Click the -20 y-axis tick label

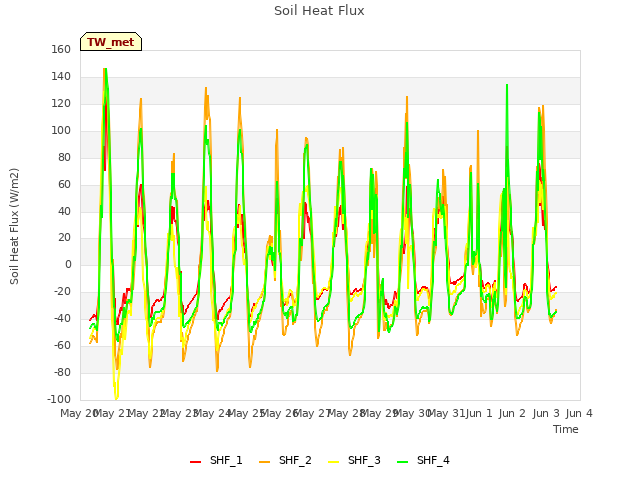pos(62,291)
